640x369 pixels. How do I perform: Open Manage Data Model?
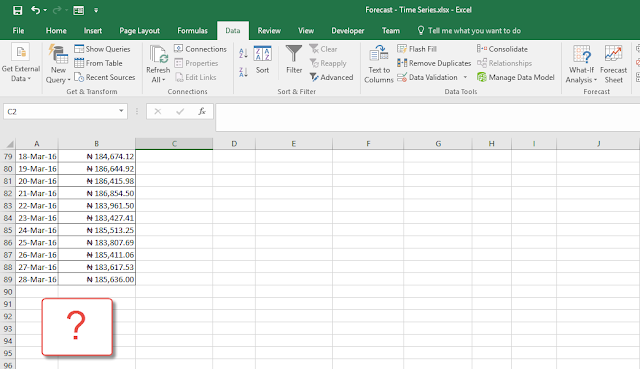tap(516, 77)
